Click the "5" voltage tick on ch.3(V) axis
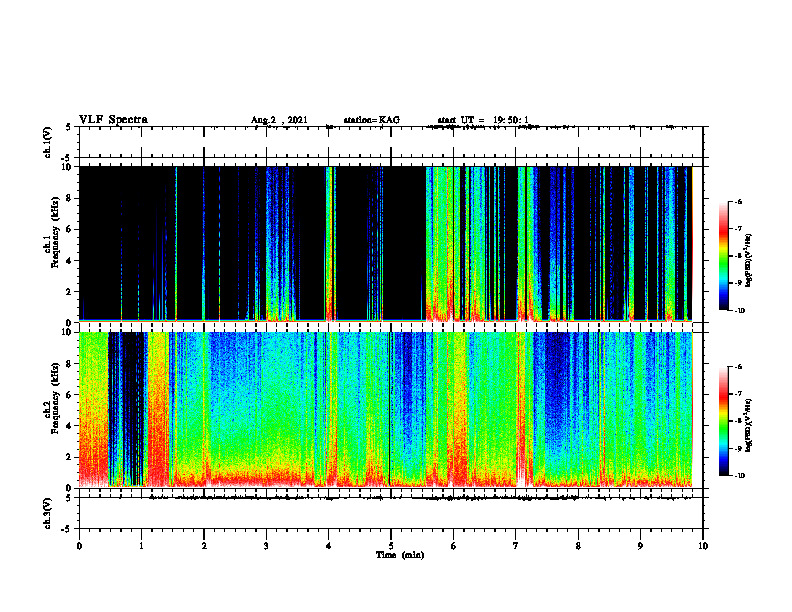 tap(68, 498)
